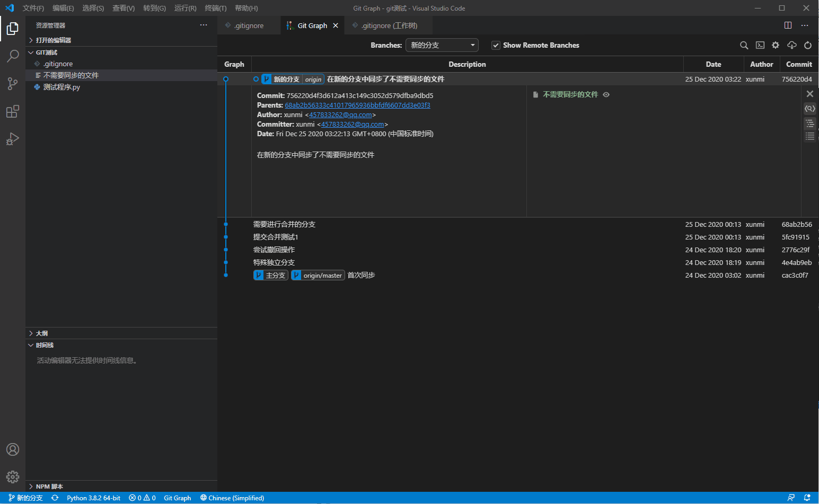Close the commit details panel
Viewport: 819px width, 504px height.
tap(810, 94)
